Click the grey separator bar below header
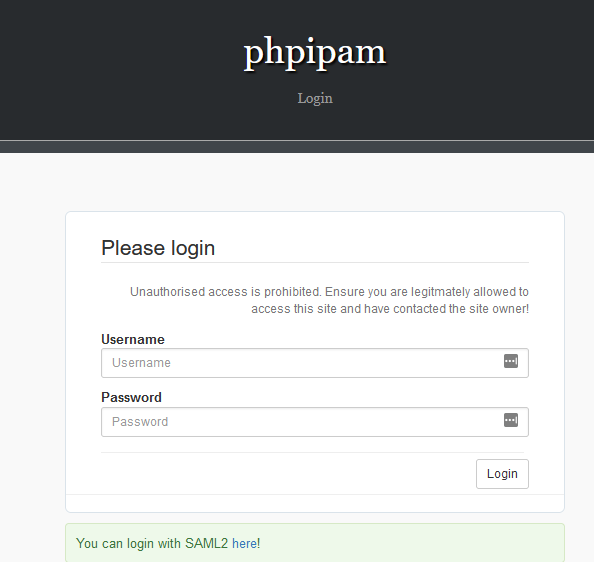The height and width of the screenshot is (562, 594). (297, 147)
